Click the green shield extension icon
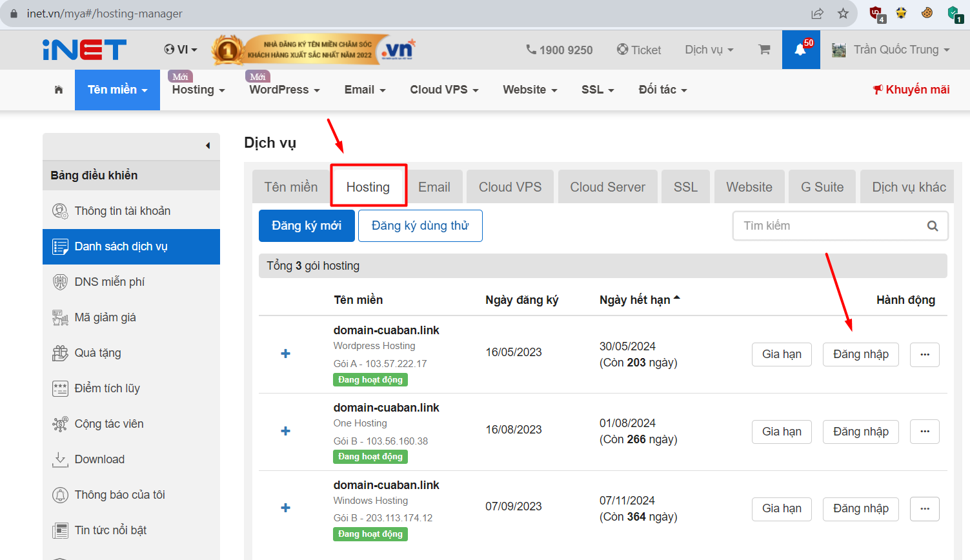The image size is (970, 560). click(x=955, y=14)
